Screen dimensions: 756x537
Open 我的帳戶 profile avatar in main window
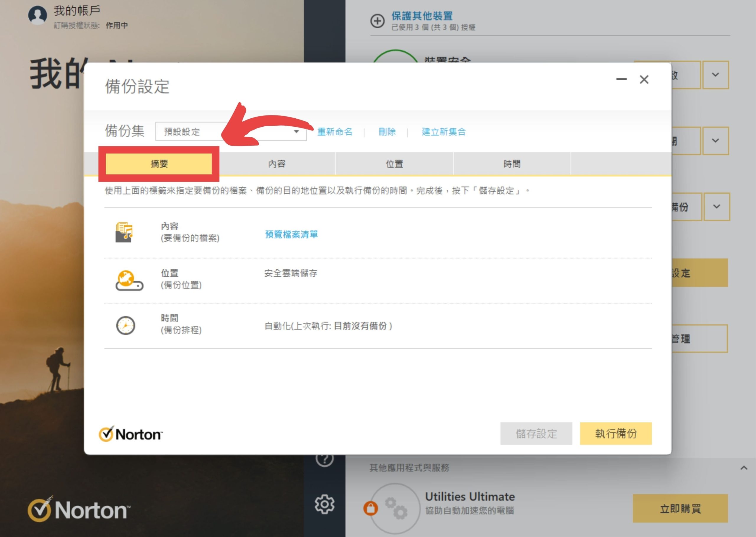38,15
